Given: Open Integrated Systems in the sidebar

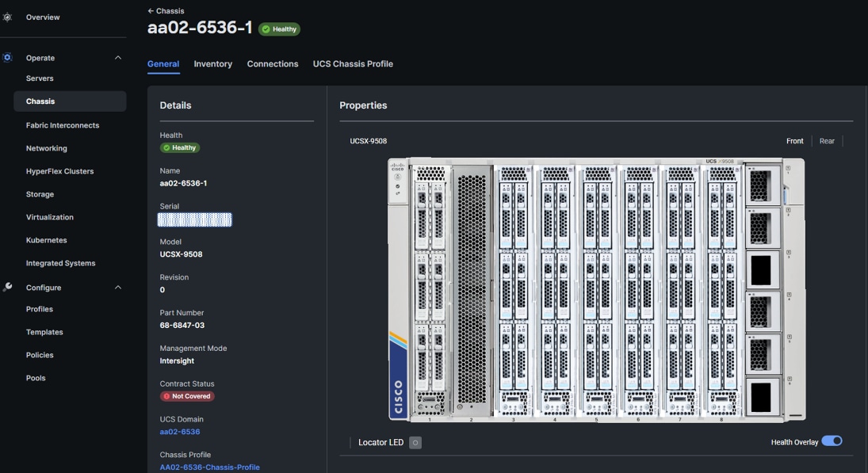Looking at the screenshot, I should [x=60, y=263].
